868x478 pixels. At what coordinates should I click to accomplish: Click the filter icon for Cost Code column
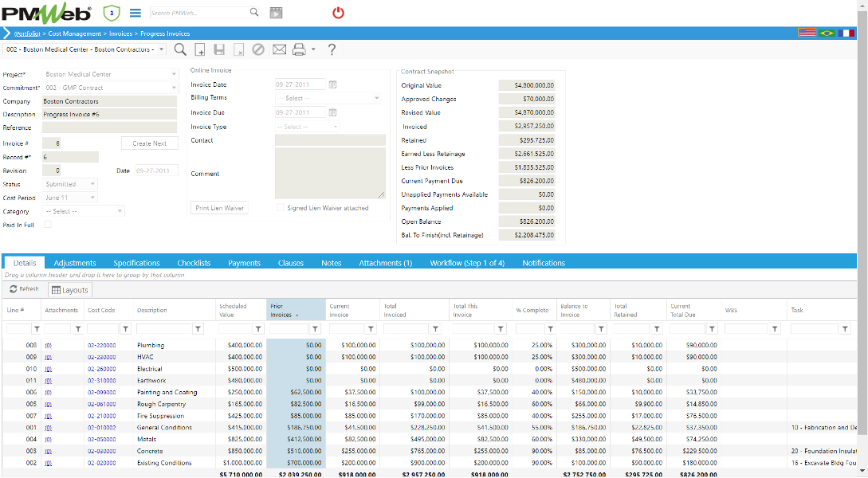(x=126, y=328)
